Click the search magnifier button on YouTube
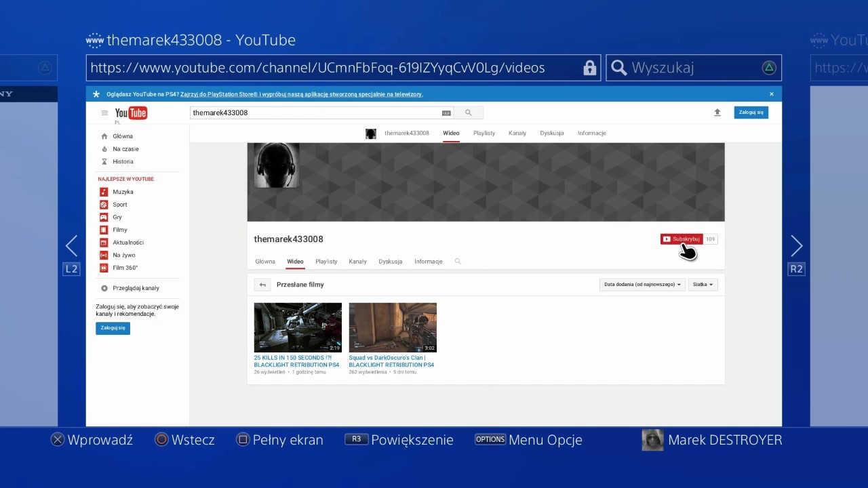Image resolution: width=868 pixels, height=488 pixels. tap(468, 113)
